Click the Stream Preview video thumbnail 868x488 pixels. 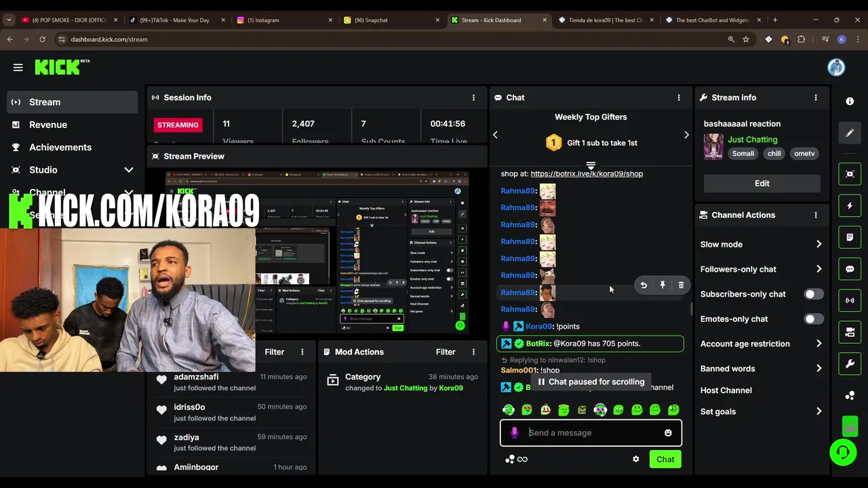317,251
